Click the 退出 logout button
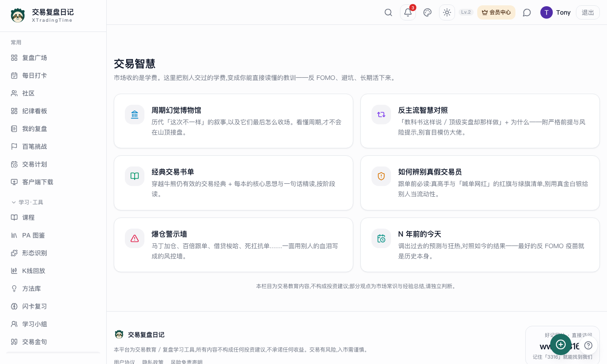This screenshot has height=364, width=607. click(x=588, y=12)
